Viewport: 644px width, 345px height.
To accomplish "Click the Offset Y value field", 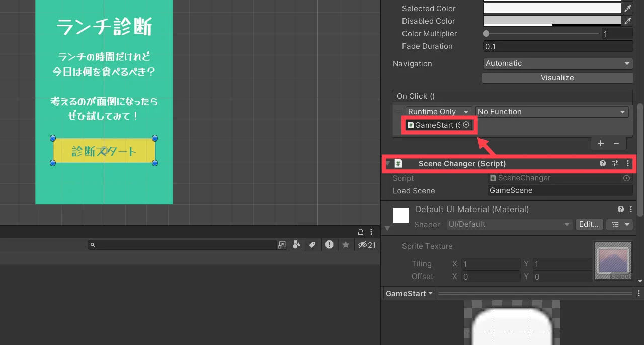I will point(562,277).
